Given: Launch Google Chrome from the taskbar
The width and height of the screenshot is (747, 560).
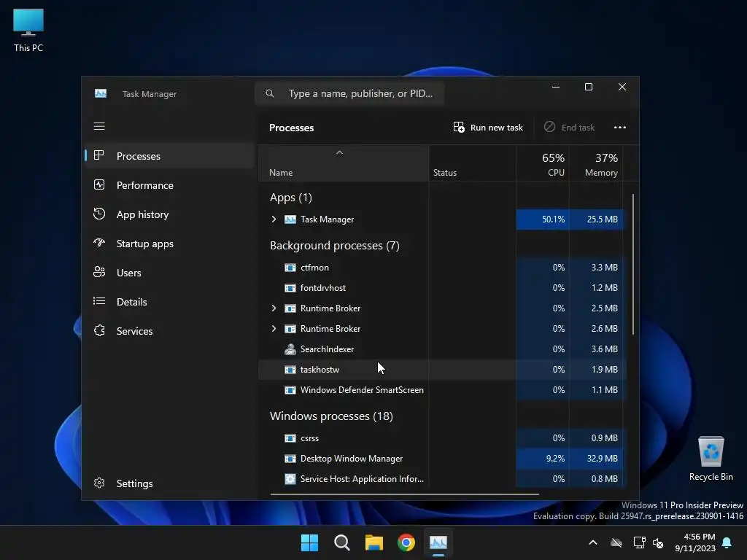Looking at the screenshot, I should 406,542.
